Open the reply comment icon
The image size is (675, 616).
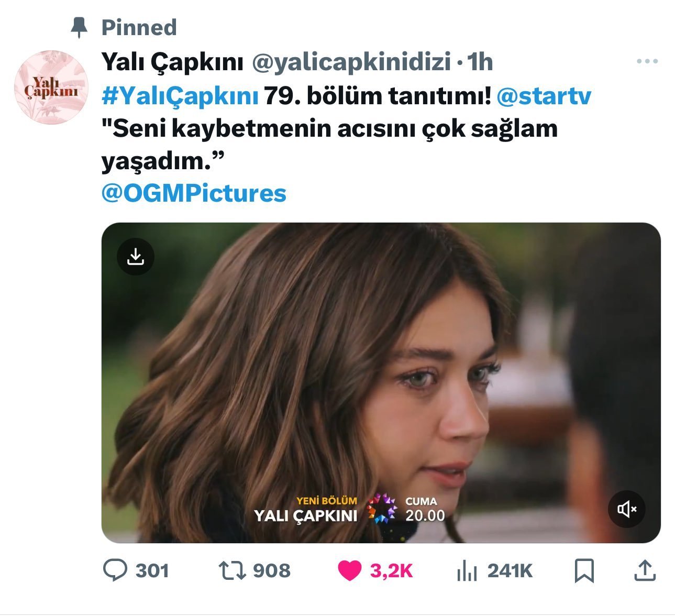point(115,570)
